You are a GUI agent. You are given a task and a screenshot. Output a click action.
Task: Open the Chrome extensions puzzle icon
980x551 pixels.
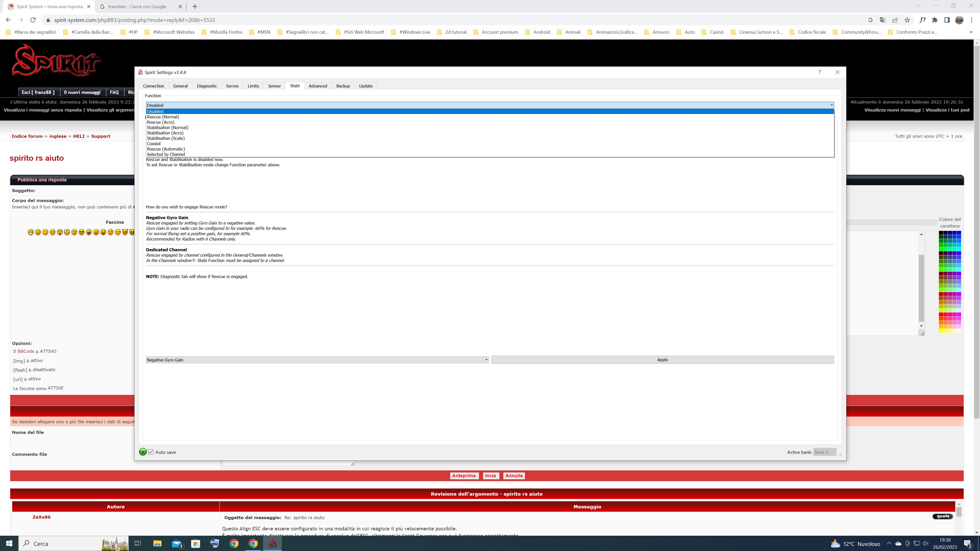935,20
